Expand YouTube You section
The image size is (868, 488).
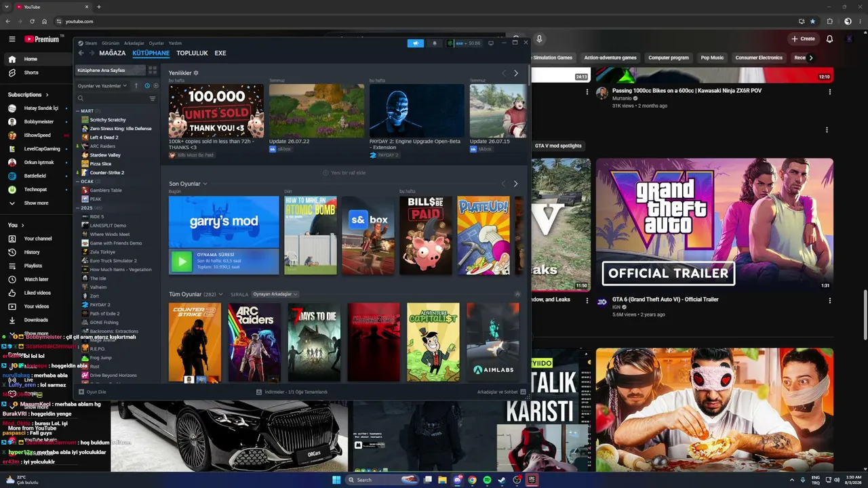coord(16,225)
